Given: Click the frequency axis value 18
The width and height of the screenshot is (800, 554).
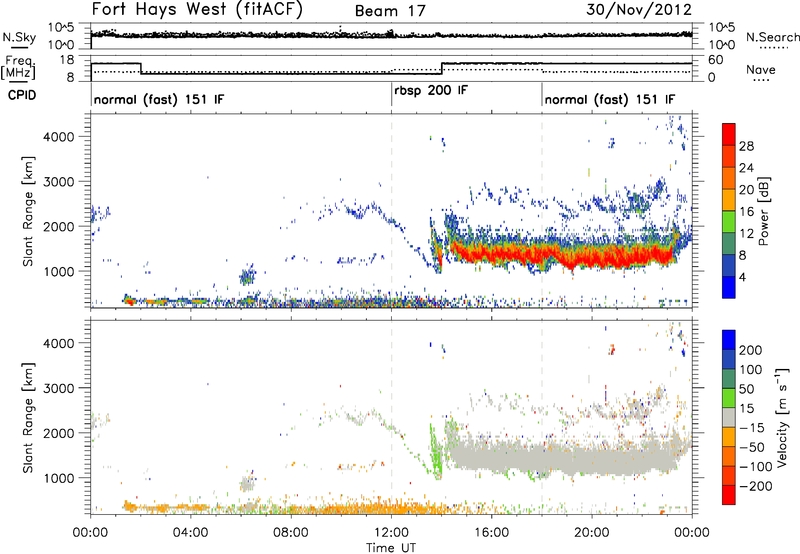Looking at the screenshot, I should 67,60.
